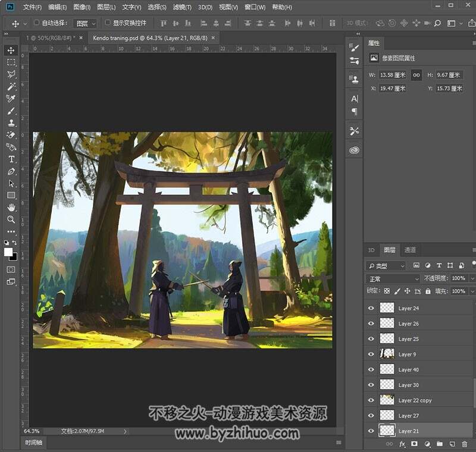Hide Layer 25 visibility eye
The height and width of the screenshot is (452, 476).
(x=371, y=339)
